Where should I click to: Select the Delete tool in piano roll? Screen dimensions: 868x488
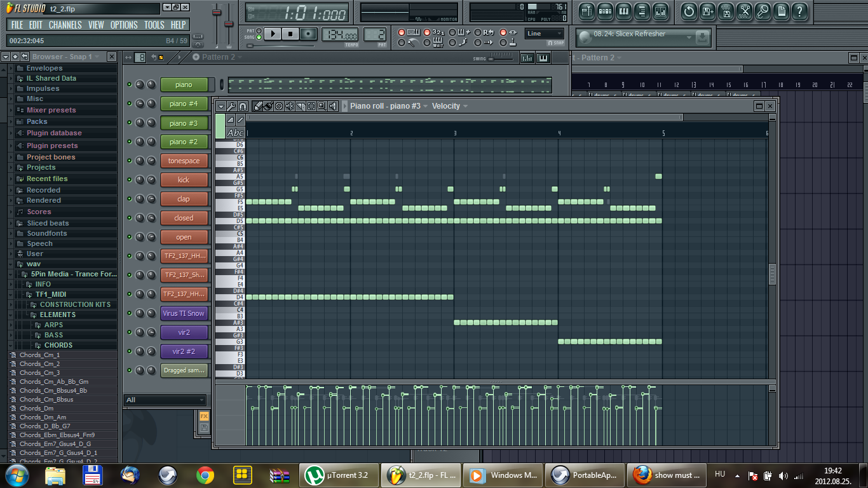click(x=279, y=106)
